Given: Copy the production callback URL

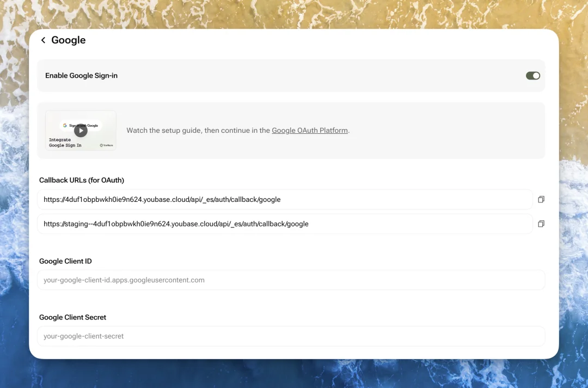Looking at the screenshot, I should pyautogui.click(x=541, y=200).
